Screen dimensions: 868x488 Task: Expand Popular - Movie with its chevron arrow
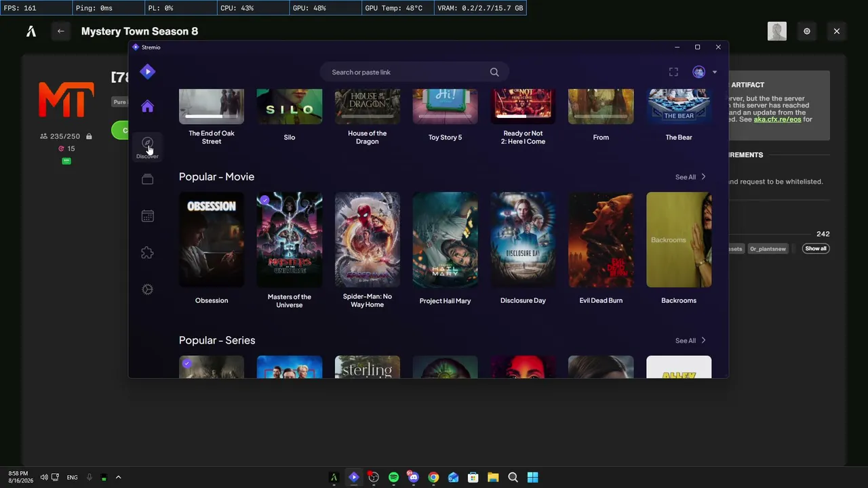703,177
